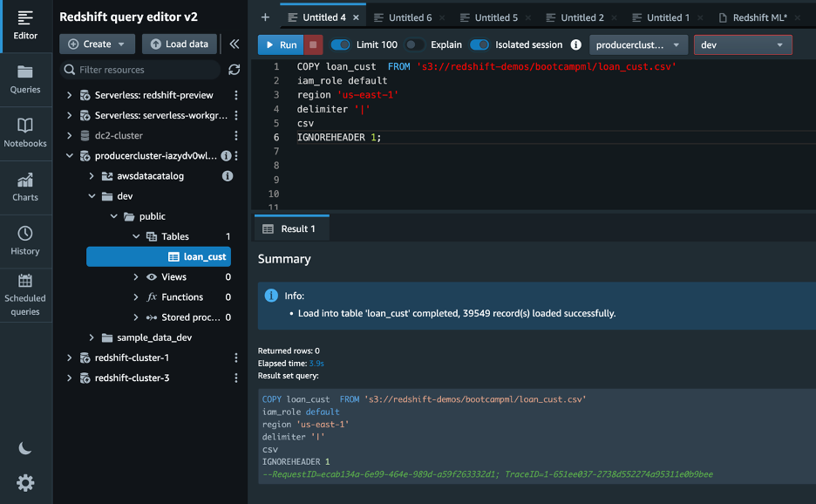Toggle the Isolated session switch

(479, 44)
